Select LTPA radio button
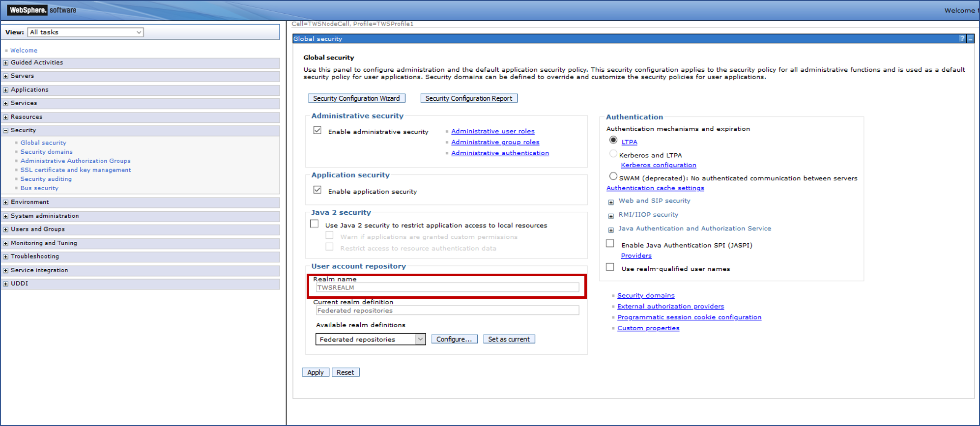Image resolution: width=980 pixels, height=426 pixels. (613, 140)
